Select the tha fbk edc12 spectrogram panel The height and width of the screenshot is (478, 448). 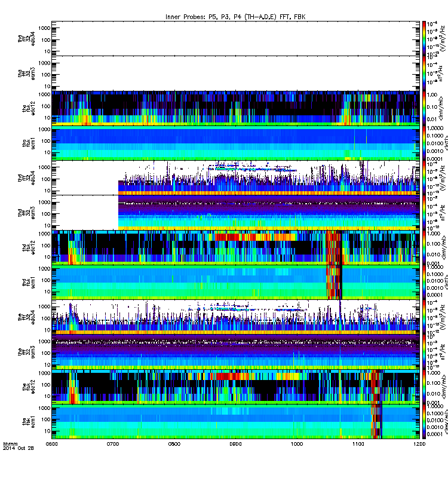pos(235,108)
